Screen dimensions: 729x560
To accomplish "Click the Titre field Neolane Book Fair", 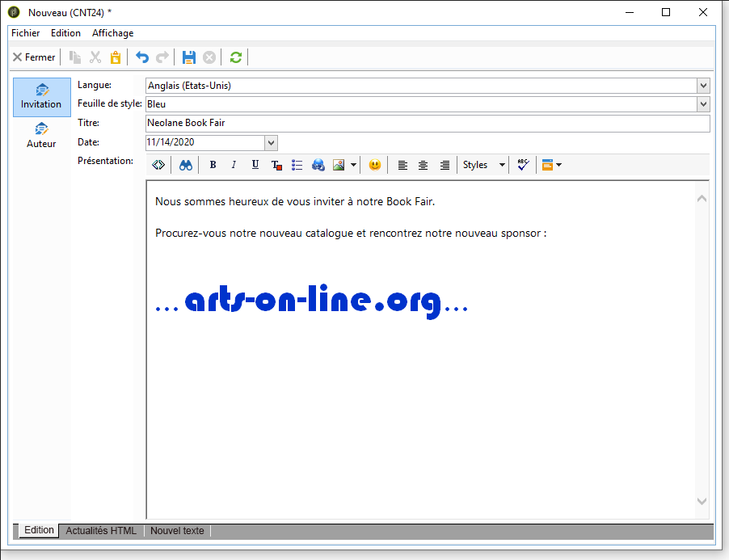I will click(428, 123).
